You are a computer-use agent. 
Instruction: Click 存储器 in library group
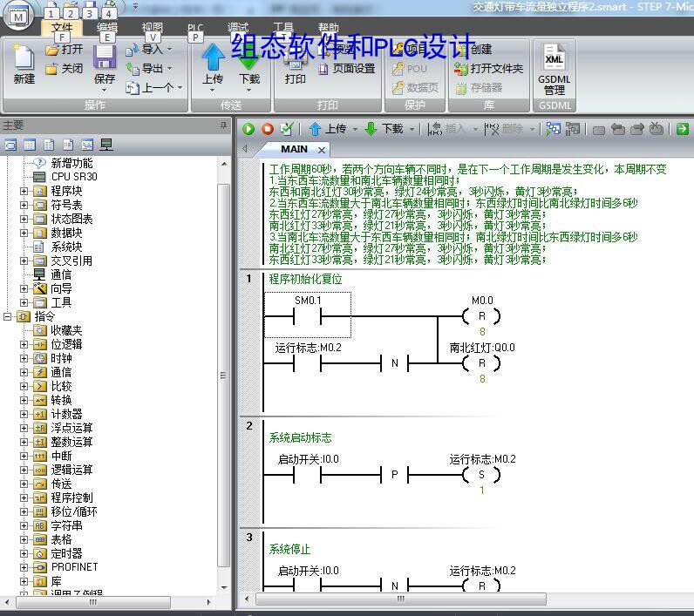[x=480, y=87]
